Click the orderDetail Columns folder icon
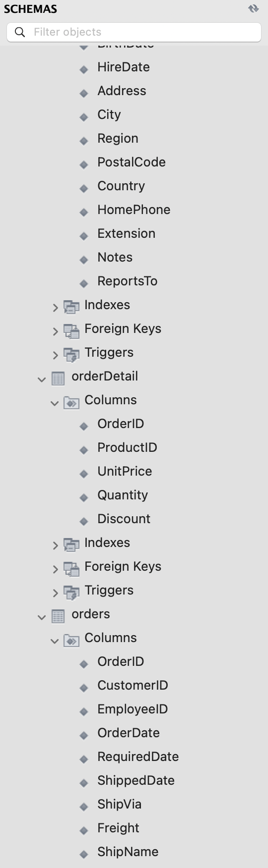 pyautogui.click(x=71, y=402)
